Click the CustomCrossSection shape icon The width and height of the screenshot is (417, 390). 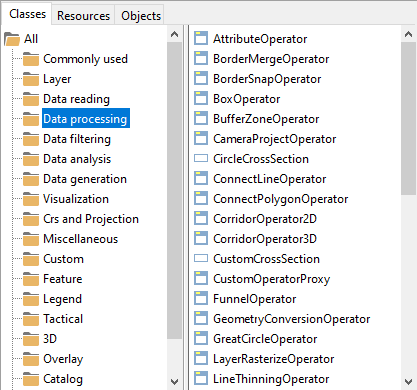(x=201, y=258)
